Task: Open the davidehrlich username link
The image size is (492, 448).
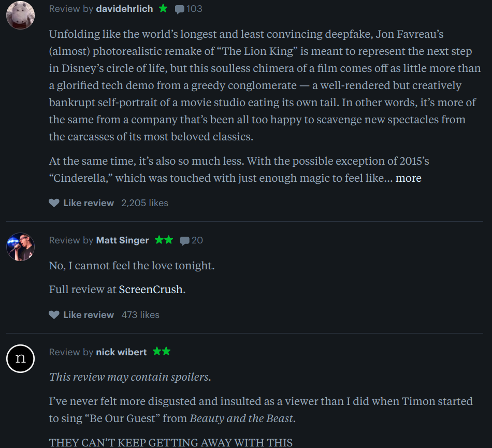Action: [124, 9]
